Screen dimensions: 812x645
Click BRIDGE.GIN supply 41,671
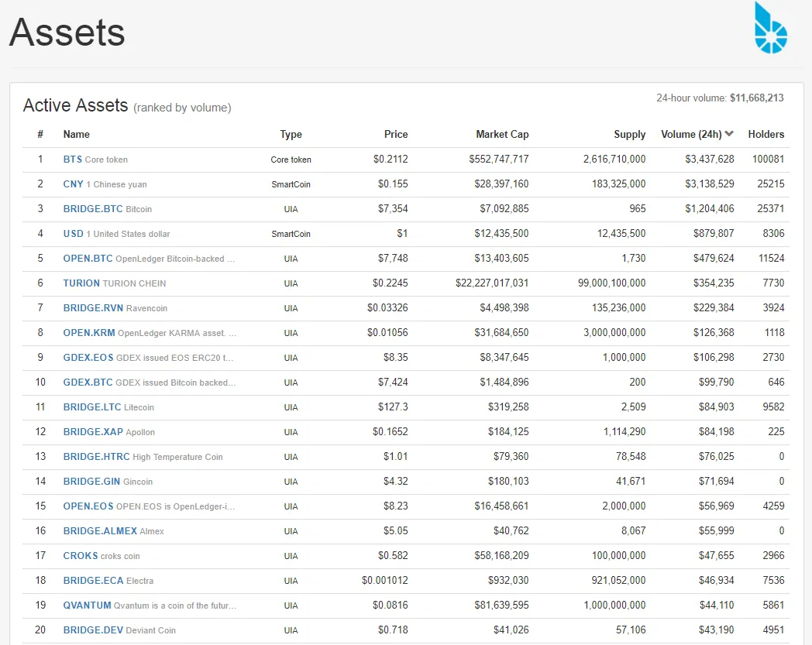(x=631, y=482)
